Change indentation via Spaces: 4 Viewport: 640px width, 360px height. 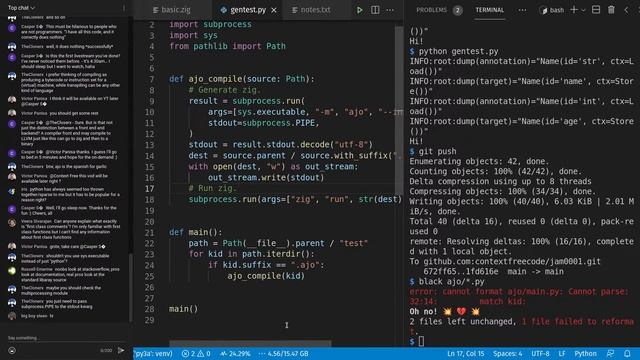point(507,354)
